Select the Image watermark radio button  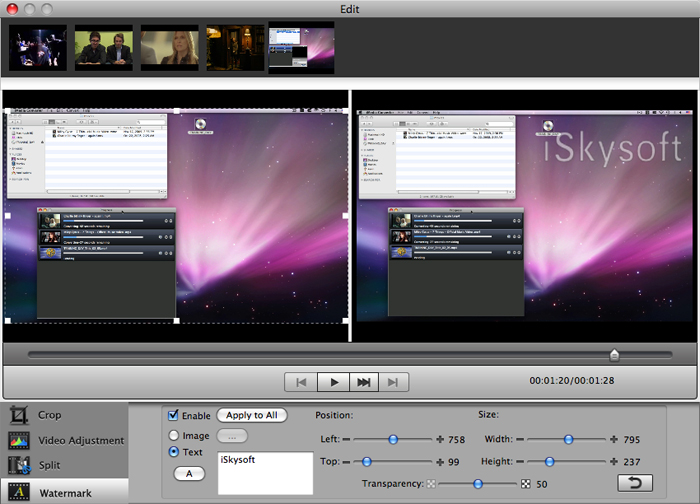(x=174, y=435)
